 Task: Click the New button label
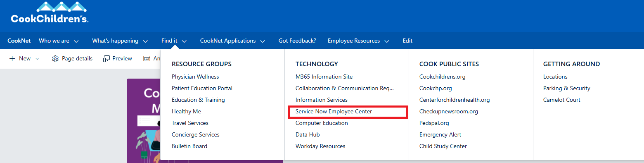point(25,59)
